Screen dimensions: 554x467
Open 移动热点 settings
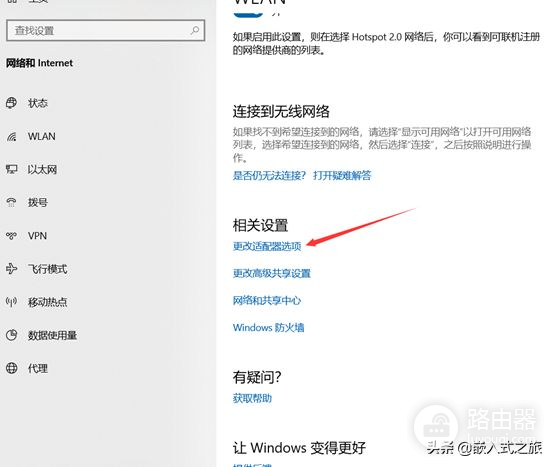[x=48, y=302]
